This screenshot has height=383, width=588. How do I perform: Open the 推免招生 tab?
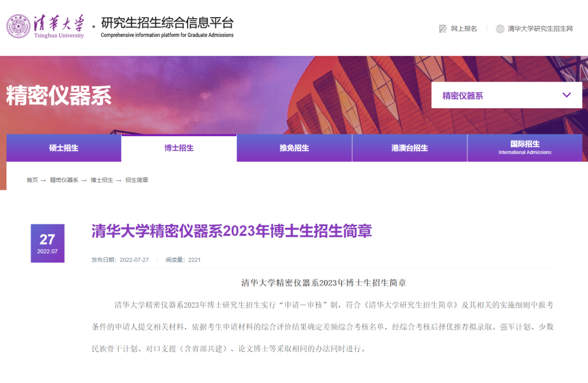[295, 148]
